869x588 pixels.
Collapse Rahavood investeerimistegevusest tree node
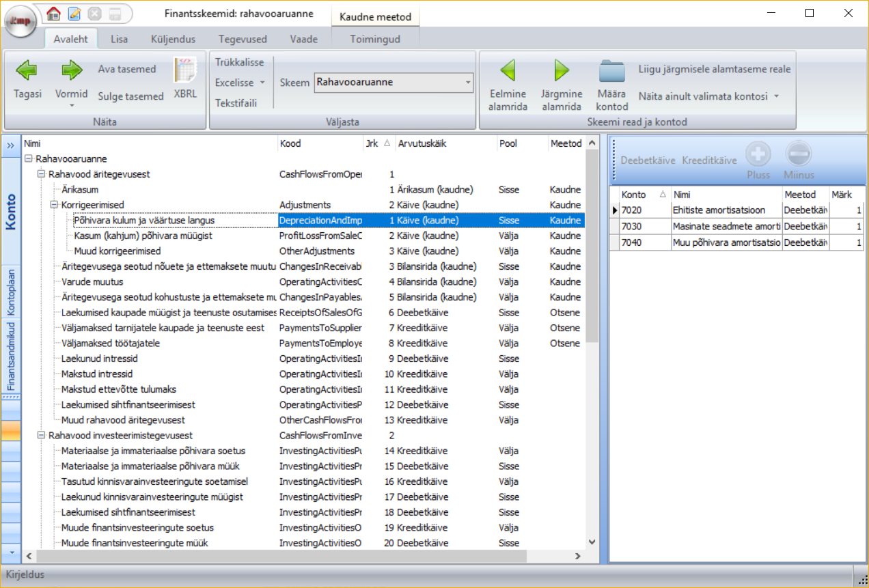pos(42,435)
